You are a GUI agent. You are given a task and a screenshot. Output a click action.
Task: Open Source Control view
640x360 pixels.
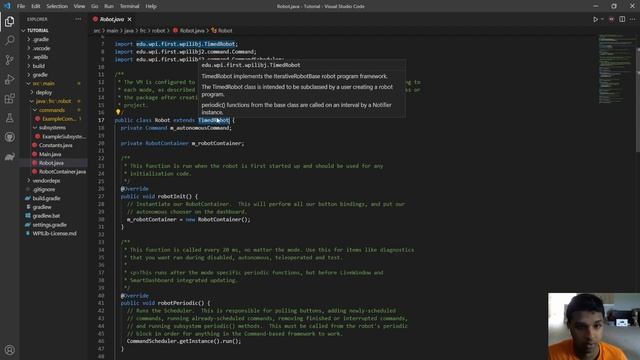click(x=9, y=60)
